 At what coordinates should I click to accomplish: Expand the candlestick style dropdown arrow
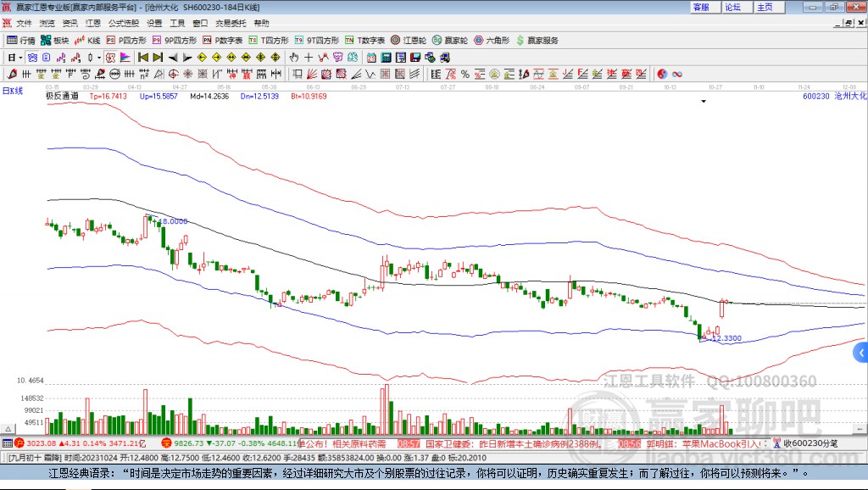click(99, 58)
